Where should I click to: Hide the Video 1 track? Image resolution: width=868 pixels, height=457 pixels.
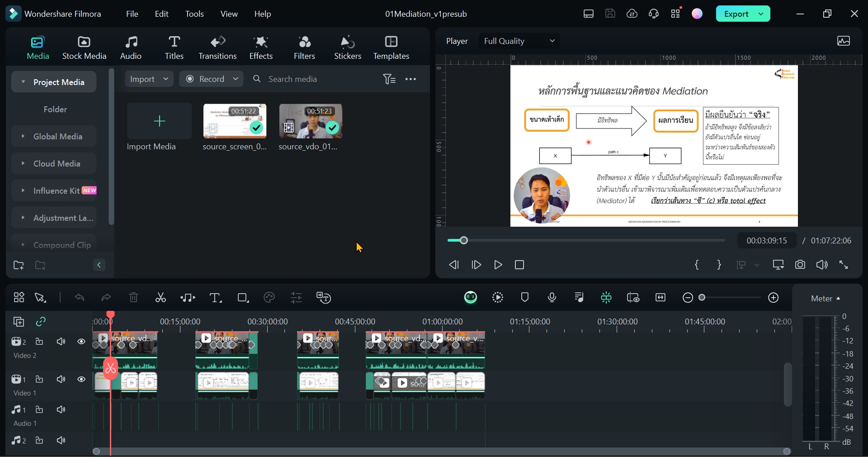(81, 379)
